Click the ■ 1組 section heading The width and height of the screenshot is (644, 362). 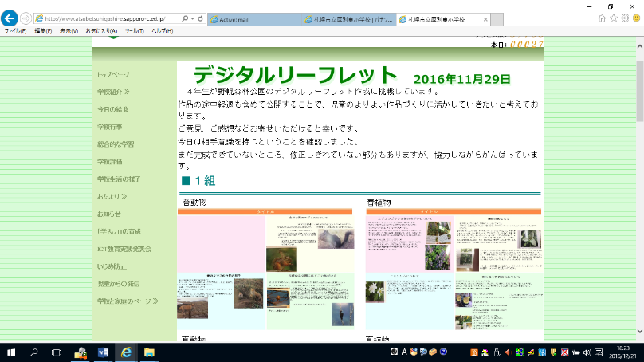(x=198, y=181)
